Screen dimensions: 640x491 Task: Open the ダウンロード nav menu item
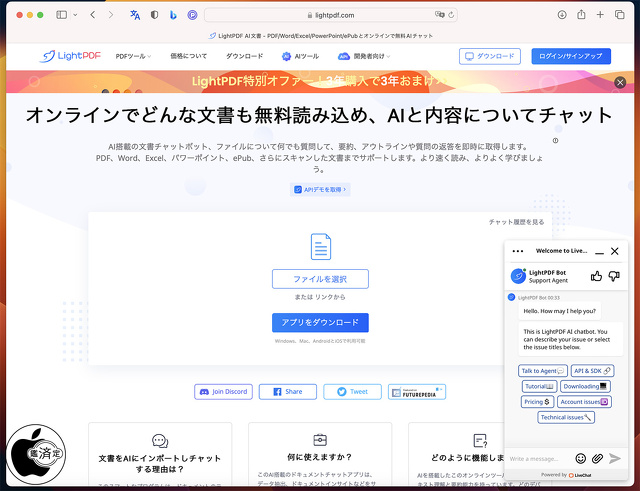[x=244, y=56]
